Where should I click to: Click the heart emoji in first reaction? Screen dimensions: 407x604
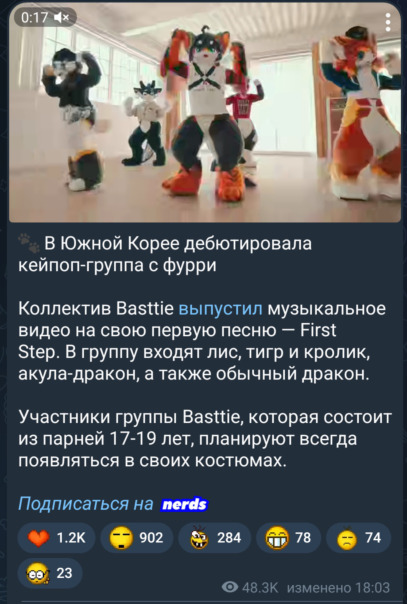(x=39, y=538)
